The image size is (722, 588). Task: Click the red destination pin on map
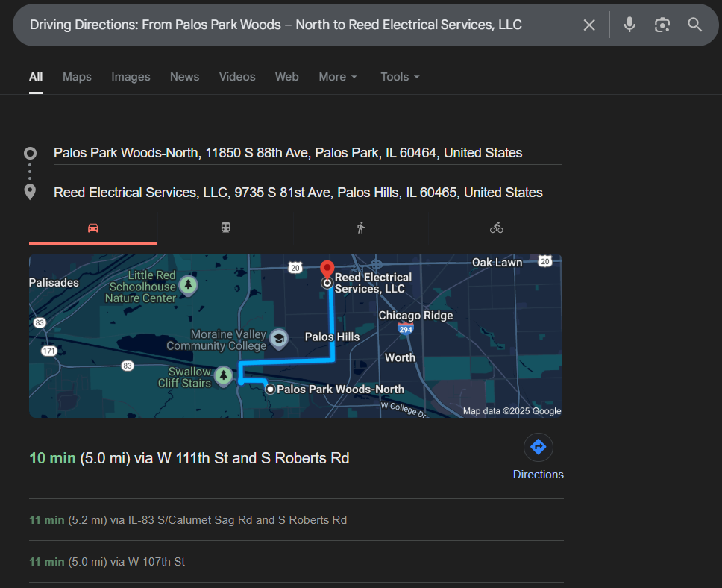coord(327,269)
